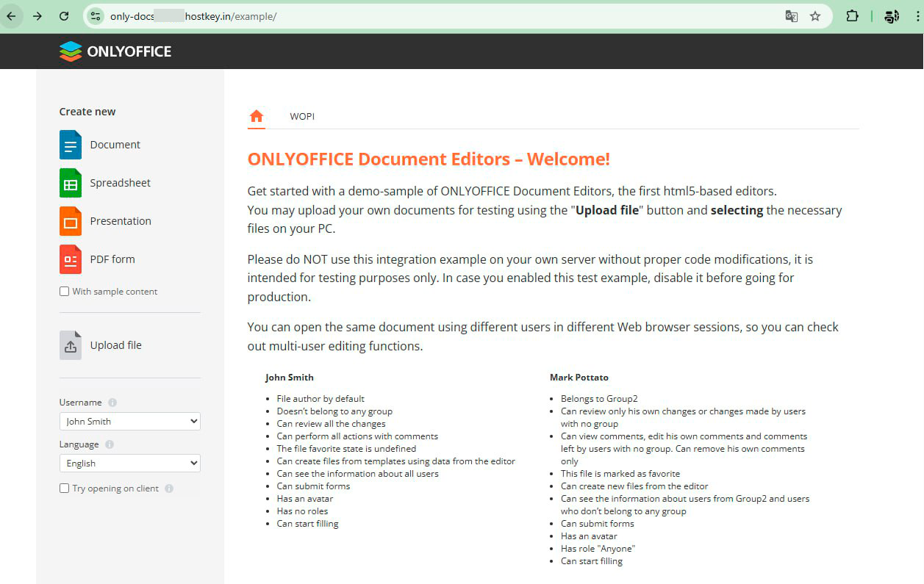Click the Spreadsheet text label
The height and width of the screenshot is (584, 924).
point(120,183)
